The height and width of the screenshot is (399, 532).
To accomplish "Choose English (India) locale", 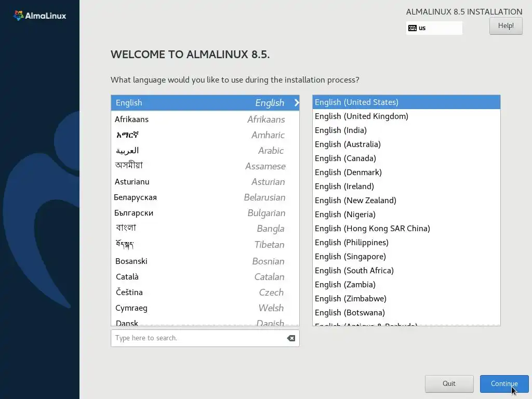I will pyautogui.click(x=406, y=130).
